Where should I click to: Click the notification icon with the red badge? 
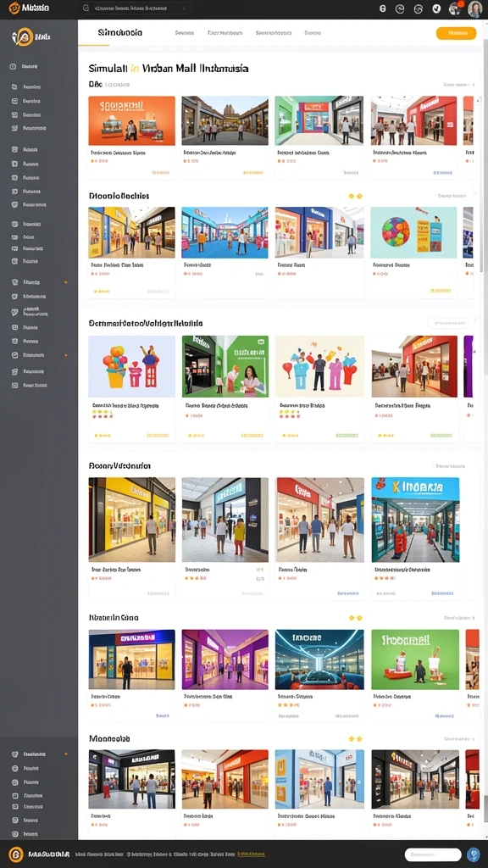point(455,8)
